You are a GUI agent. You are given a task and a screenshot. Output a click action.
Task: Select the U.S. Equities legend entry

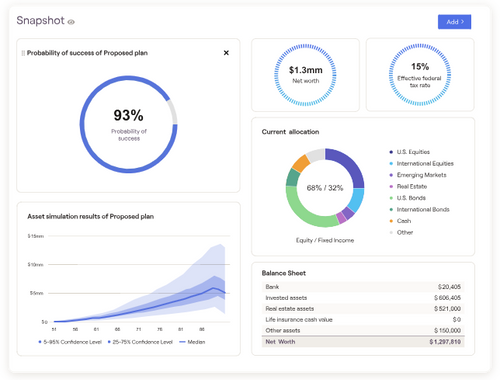[410, 152]
